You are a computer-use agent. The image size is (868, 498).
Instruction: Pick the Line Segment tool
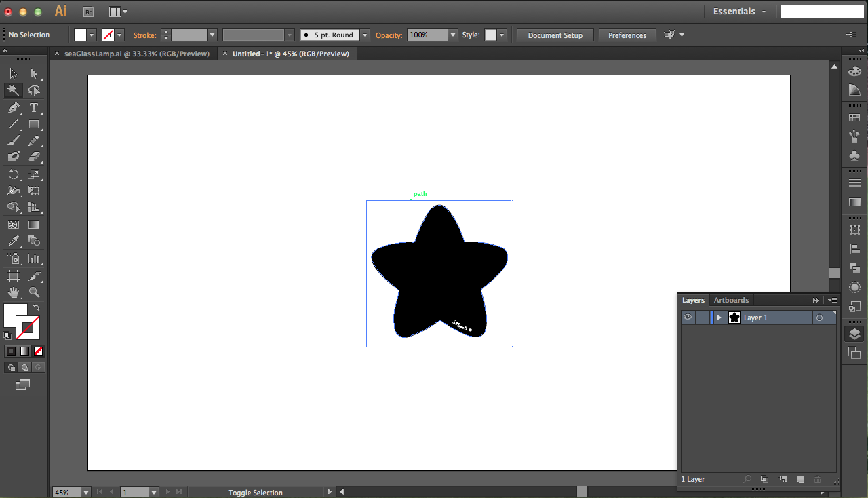(x=14, y=125)
